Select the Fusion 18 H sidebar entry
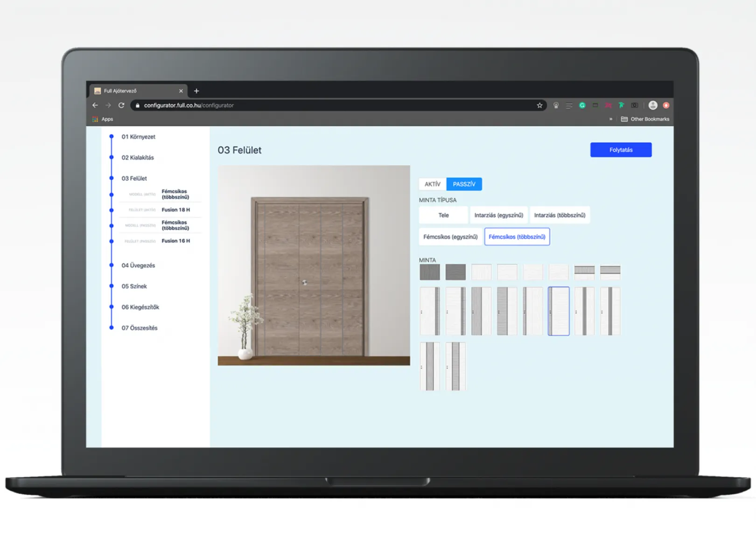This screenshot has height=536, width=756. pos(160,210)
